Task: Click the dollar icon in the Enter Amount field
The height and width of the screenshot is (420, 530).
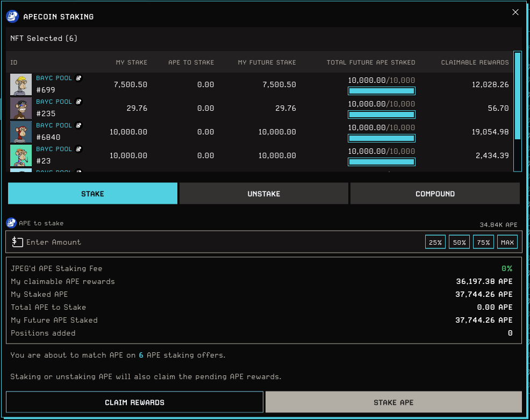Action: click(x=17, y=243)
